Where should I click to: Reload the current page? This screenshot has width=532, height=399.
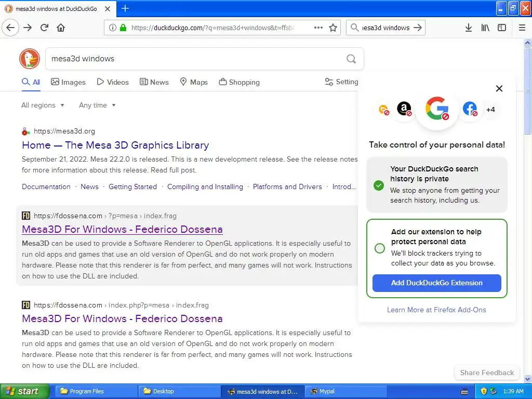[44, 28]
